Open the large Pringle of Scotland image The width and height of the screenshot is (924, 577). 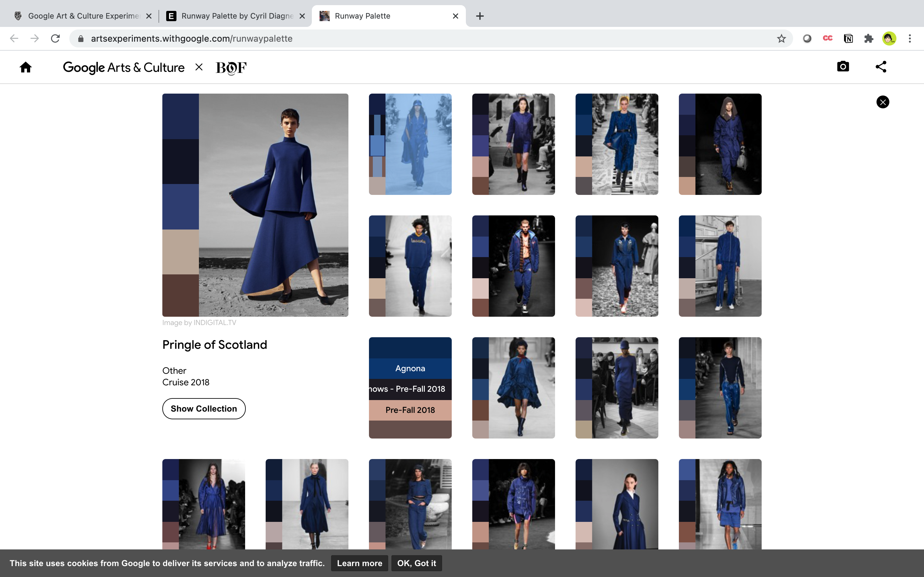pyautogui.click(x=273, y=205)
